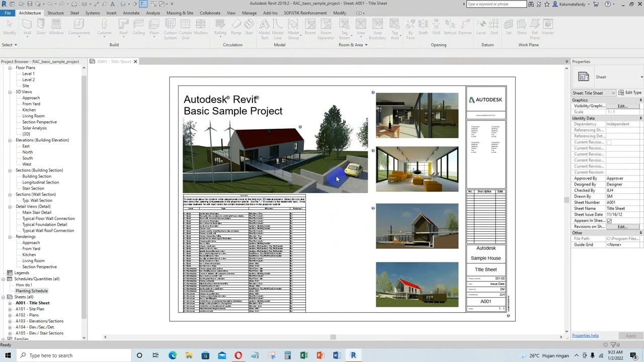Collapse the Renderings tree node
644x362 pixels.
tap(10, 237)
